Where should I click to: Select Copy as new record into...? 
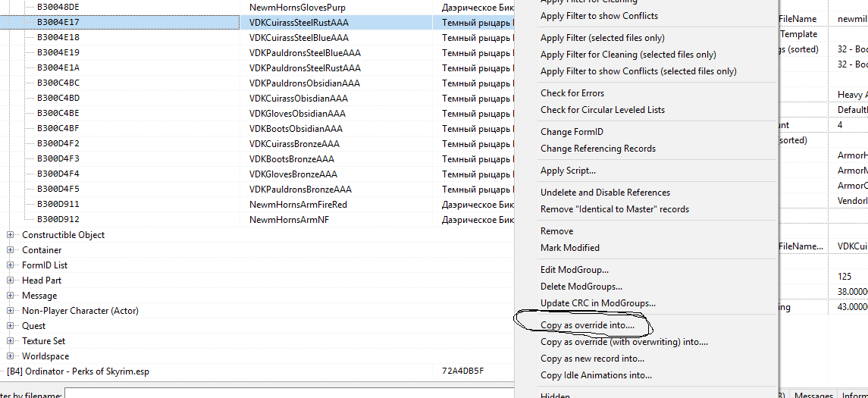click(x=592, y=359)
